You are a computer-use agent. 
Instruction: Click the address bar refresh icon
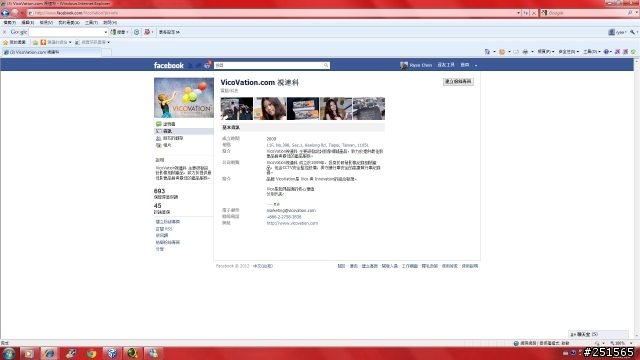click(526, 13)
